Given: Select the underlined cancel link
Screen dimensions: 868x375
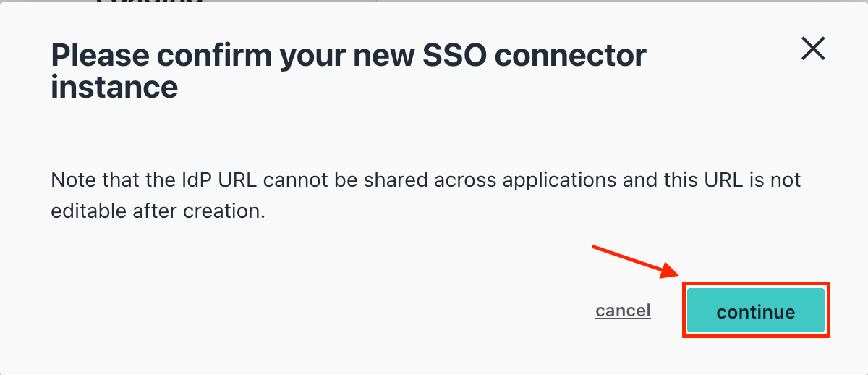Looking at the screenshot, I should tap(623, 311).
